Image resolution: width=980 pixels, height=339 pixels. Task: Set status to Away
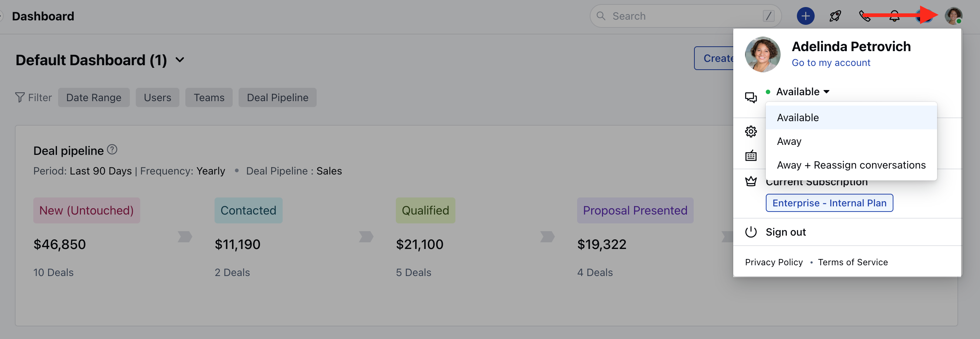point(789,141)
